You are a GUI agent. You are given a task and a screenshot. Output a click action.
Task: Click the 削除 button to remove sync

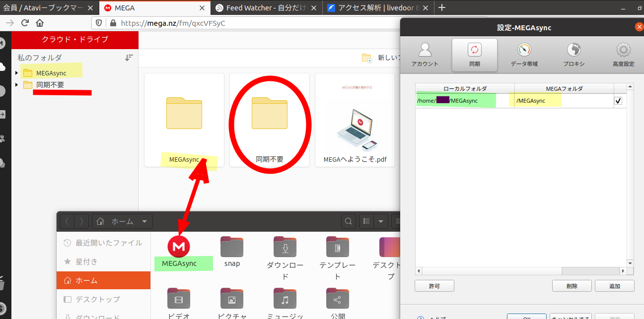coord(572,286)
